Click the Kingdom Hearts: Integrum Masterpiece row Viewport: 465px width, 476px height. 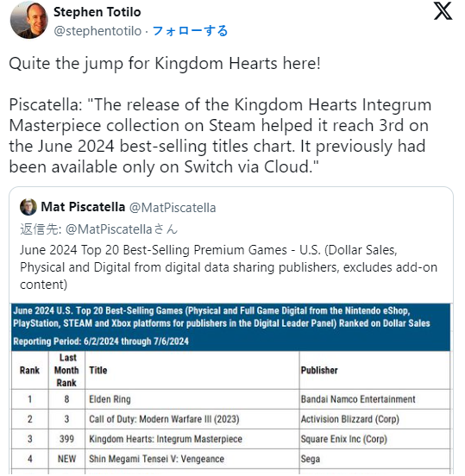tap(231, 439)
